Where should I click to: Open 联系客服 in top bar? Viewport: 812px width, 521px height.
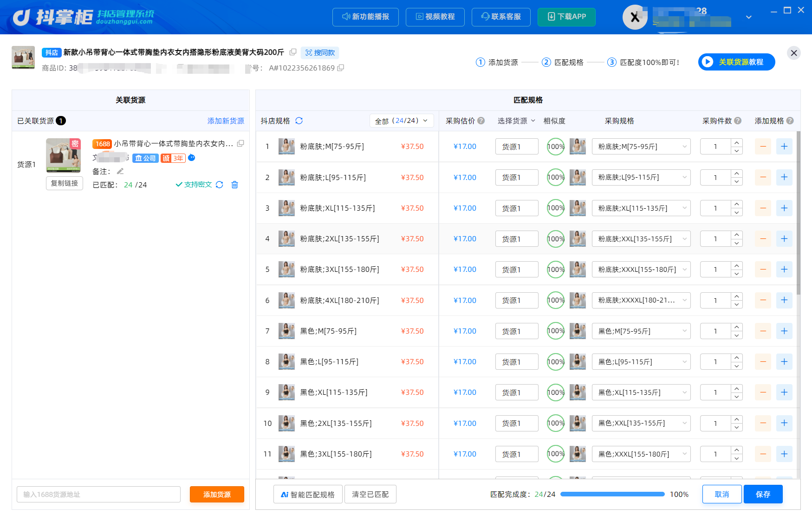[501, 17]
